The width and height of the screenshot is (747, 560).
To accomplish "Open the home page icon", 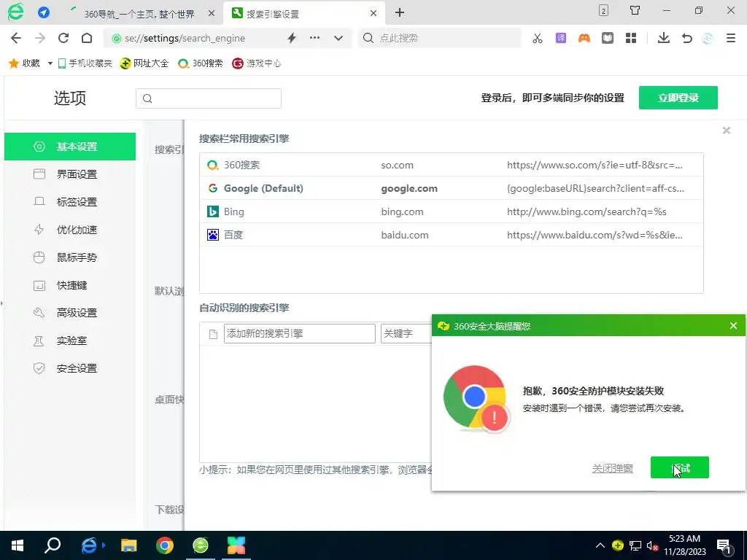I will click(87, 38).
